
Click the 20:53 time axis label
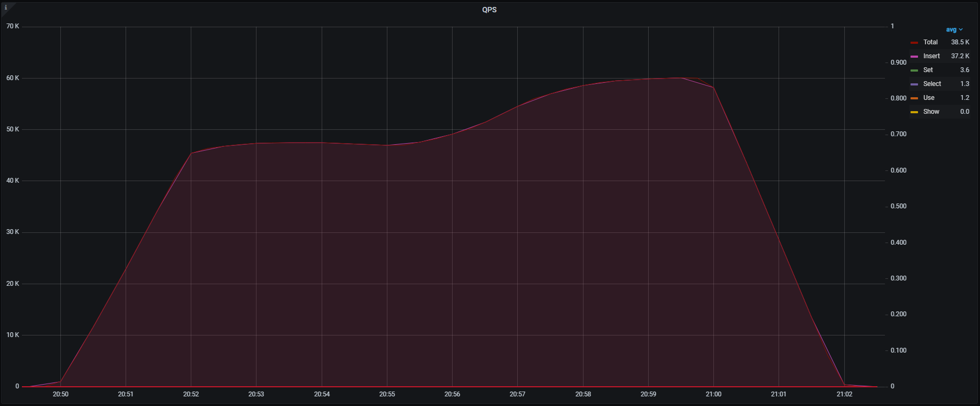256,394
